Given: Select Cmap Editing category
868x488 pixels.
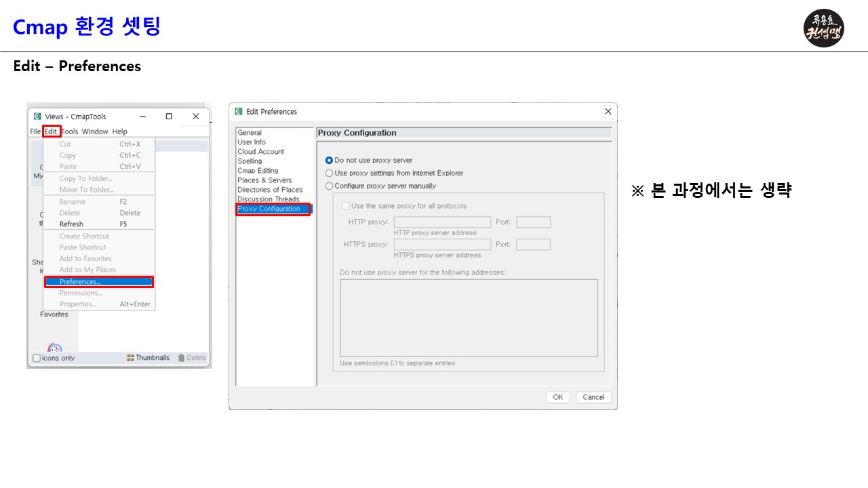Looking at the screenshot, I should coord(258,171).
